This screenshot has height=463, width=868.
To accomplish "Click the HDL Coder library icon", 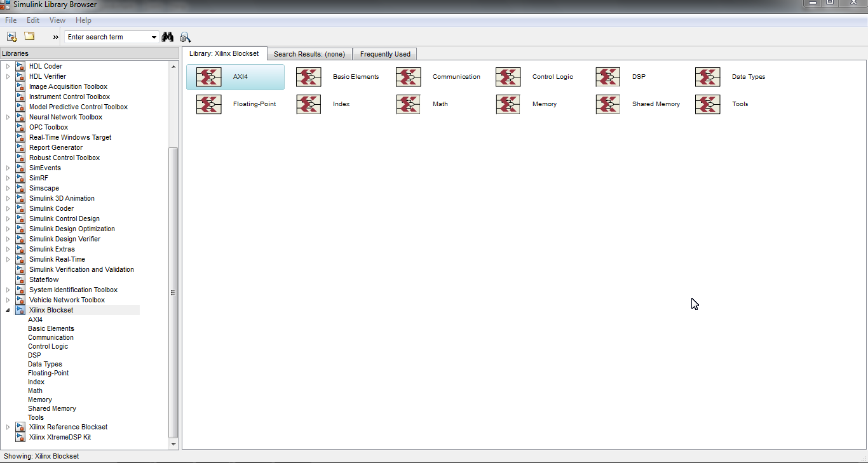I will tap(20, 66).
